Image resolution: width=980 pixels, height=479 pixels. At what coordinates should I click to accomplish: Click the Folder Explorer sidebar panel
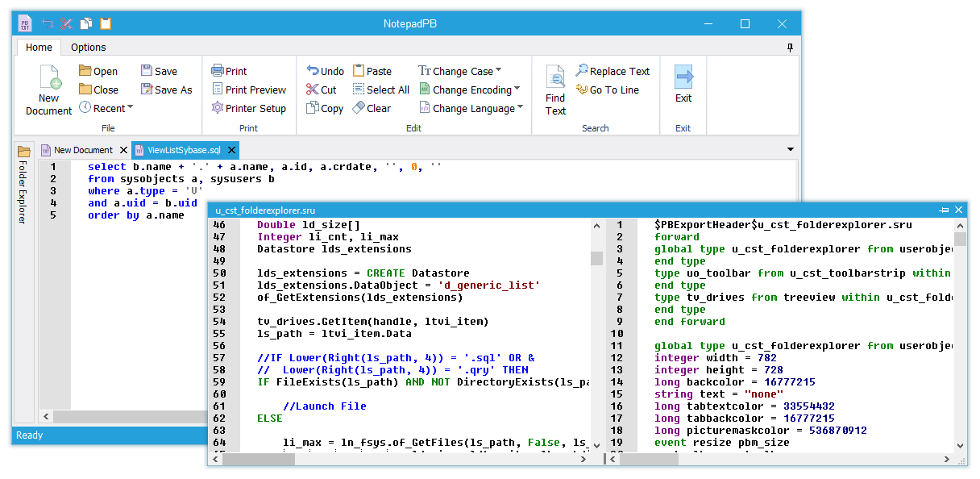23,190
